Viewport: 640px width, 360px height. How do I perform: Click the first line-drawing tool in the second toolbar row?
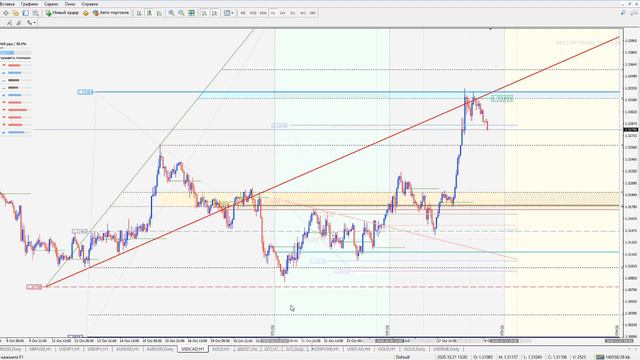click(9, 23)
